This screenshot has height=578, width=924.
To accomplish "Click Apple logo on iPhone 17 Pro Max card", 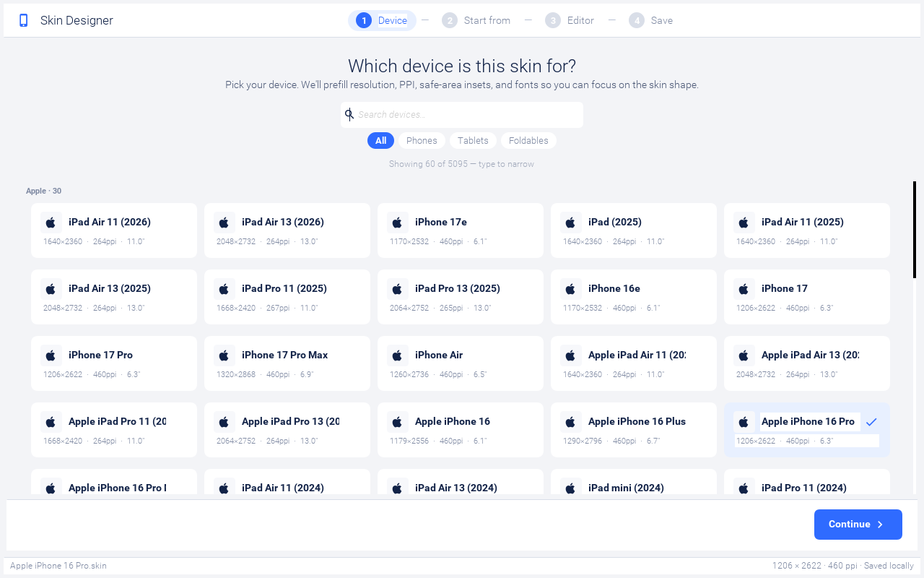I will pyautogui.click(x=224, y=355).
